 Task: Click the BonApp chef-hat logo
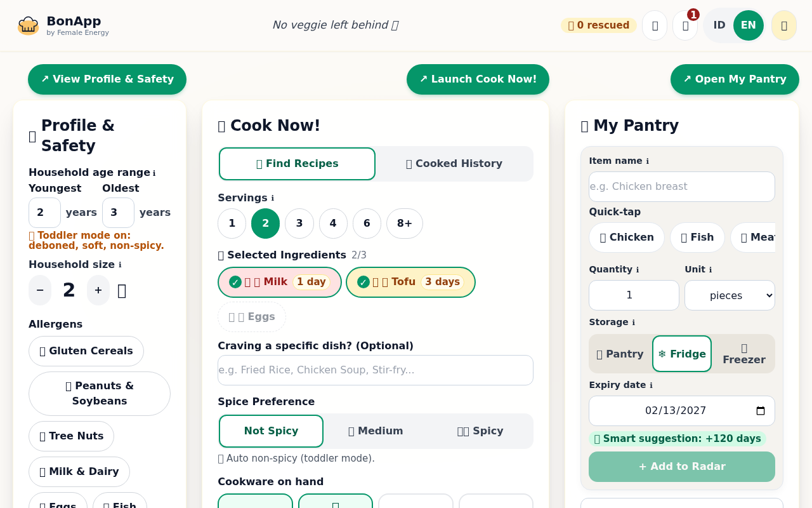click(28, 25)
